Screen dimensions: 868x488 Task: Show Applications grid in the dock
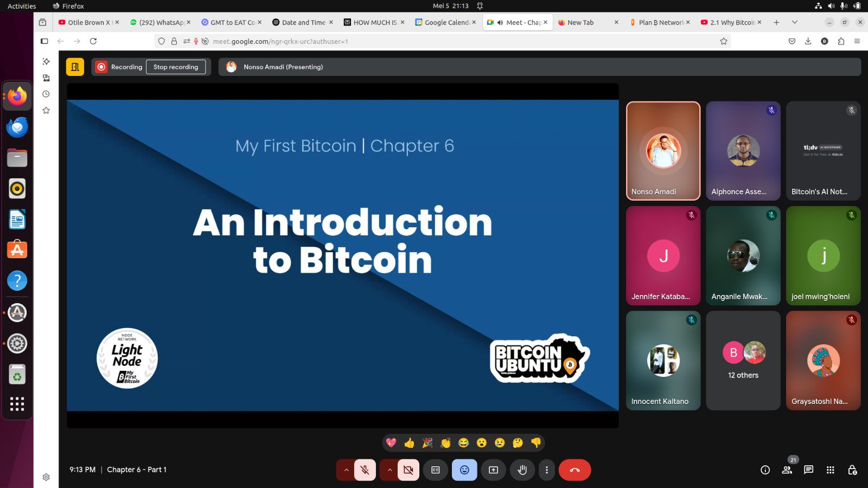pos(17,404)
